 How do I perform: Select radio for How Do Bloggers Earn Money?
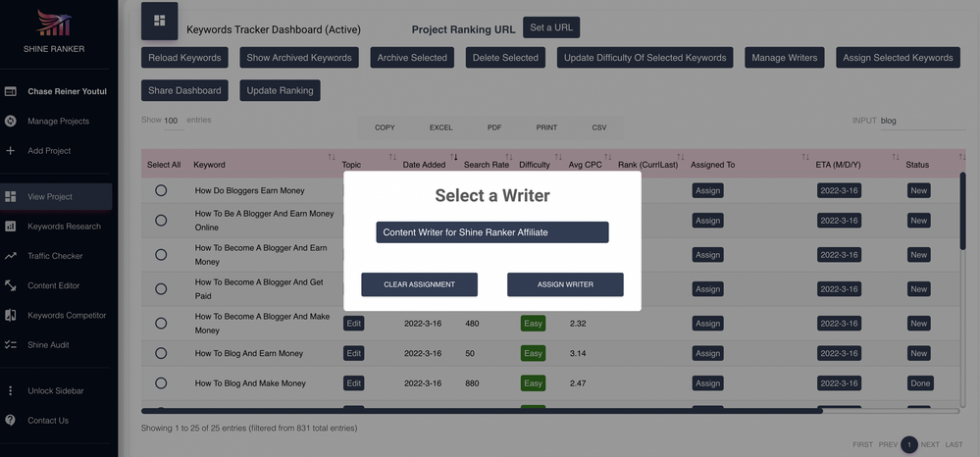click(x=161, y=190)
